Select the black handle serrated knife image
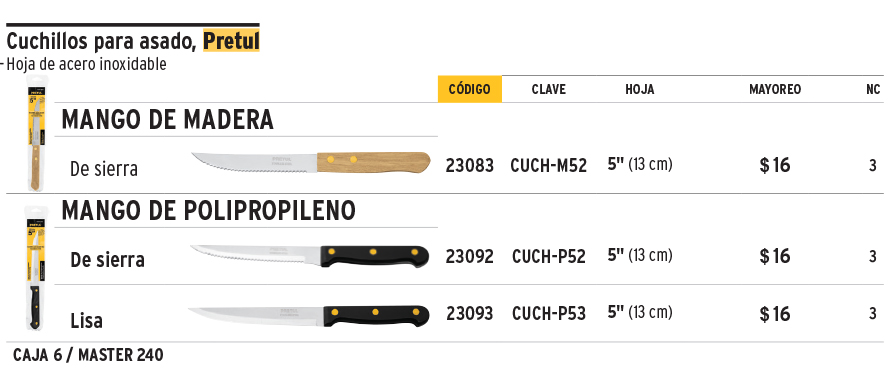The image size is (894, 376). pyautogui.click(x=310, y=256)
